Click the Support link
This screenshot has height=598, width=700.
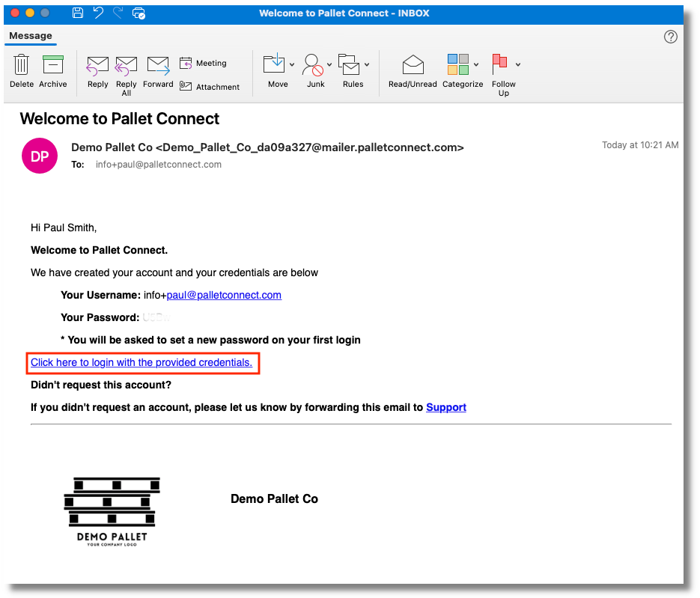(446, 407)
